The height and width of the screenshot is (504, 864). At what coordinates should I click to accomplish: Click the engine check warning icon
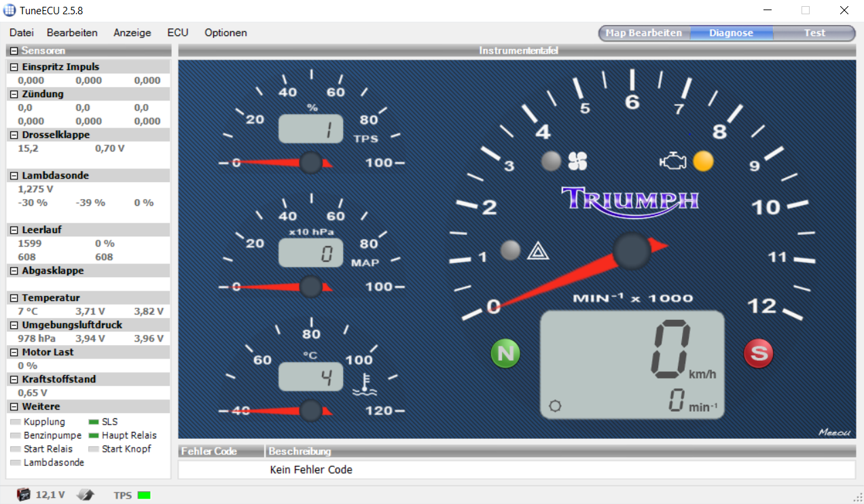pyautogui.click(x=674, y=161)
